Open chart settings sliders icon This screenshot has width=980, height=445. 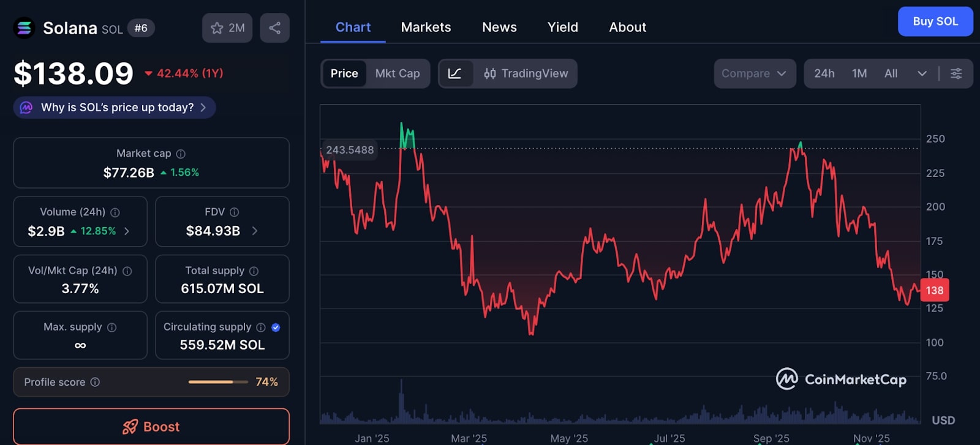click(x=956, y=73)
